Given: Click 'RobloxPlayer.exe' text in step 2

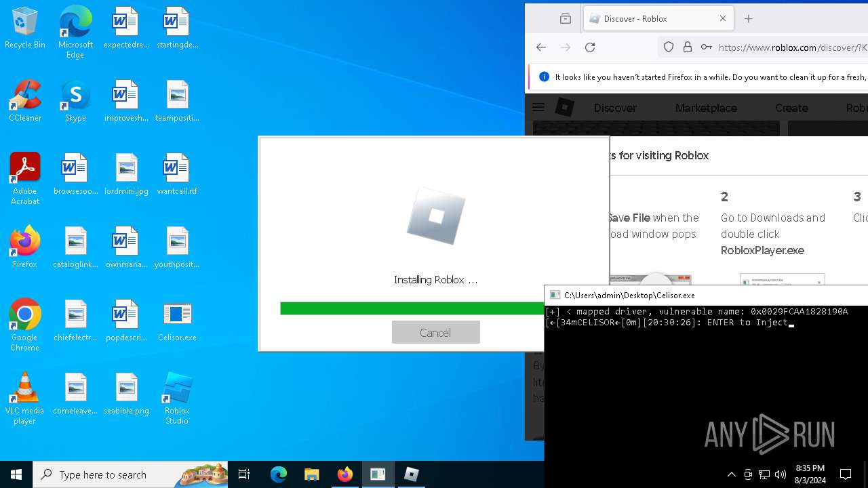Looking at the screenshot, I should click(762, 250).
